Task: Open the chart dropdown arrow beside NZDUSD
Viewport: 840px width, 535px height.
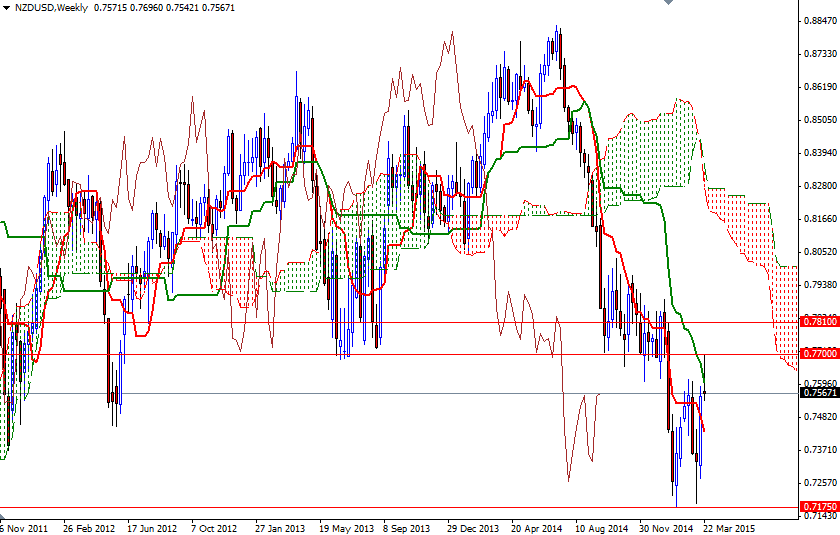Action: pyautogui.click(x=6, y=7)
